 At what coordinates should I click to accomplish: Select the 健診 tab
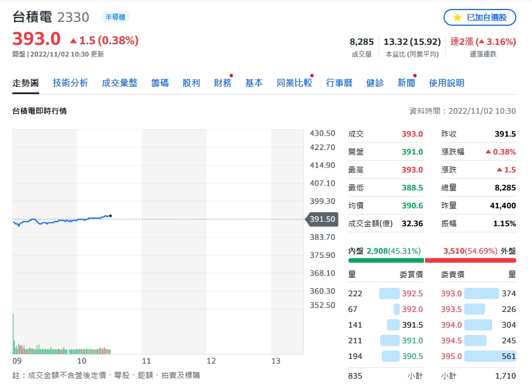375,83
